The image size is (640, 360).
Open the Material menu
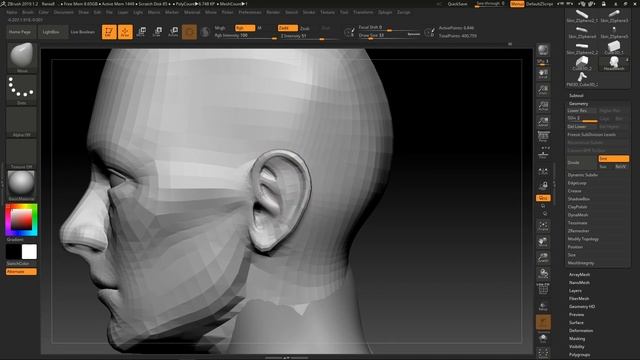tap(192, 12)
